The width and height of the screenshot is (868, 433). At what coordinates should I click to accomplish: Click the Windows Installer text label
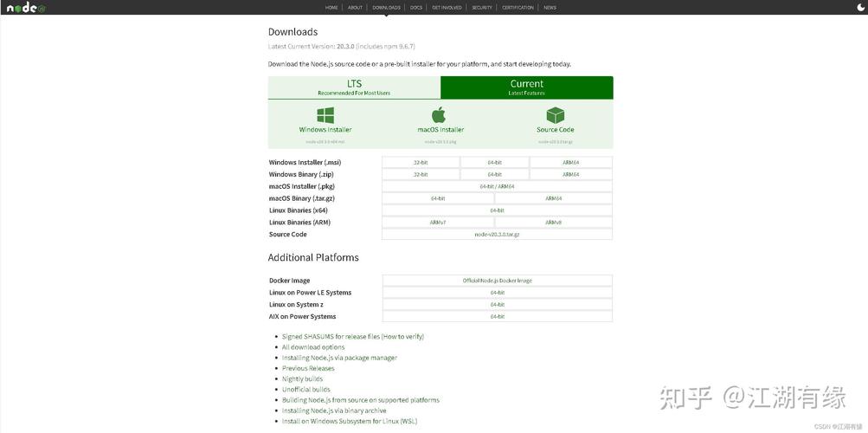point(325,130)
